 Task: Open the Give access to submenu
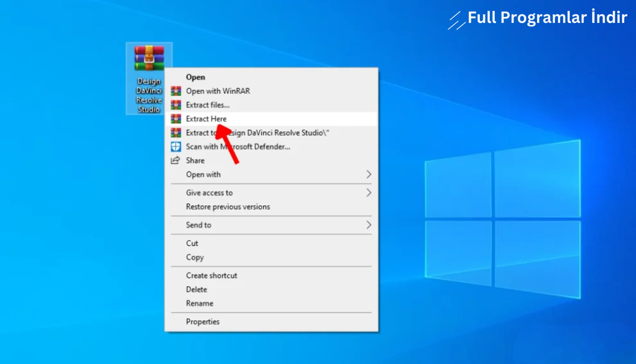[x=271, y=193]
